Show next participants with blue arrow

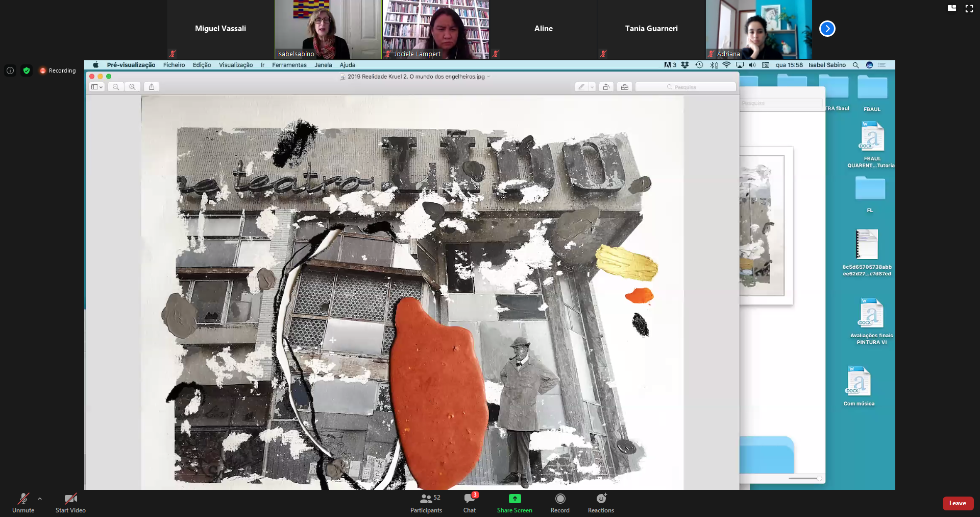click(827, 29)
